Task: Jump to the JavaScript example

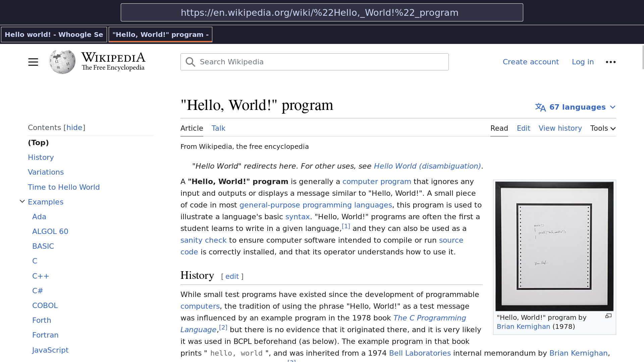Action: (x=50, y=350)
